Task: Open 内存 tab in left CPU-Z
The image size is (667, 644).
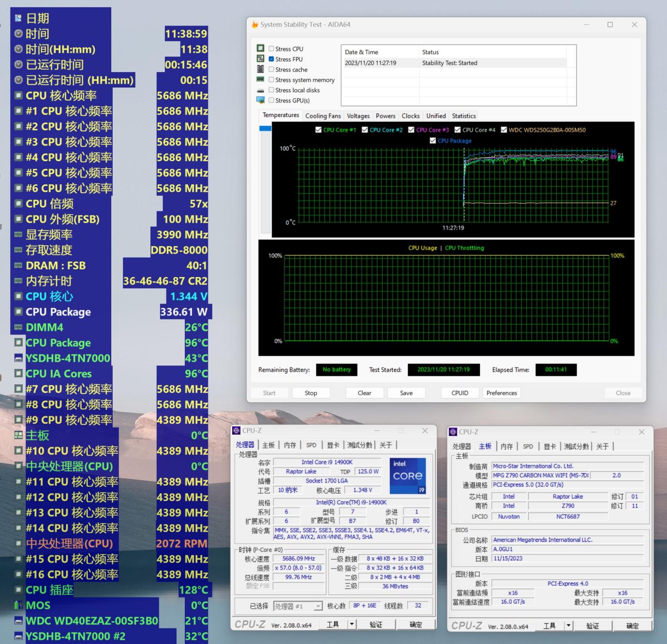Action: tap(290, 445)
